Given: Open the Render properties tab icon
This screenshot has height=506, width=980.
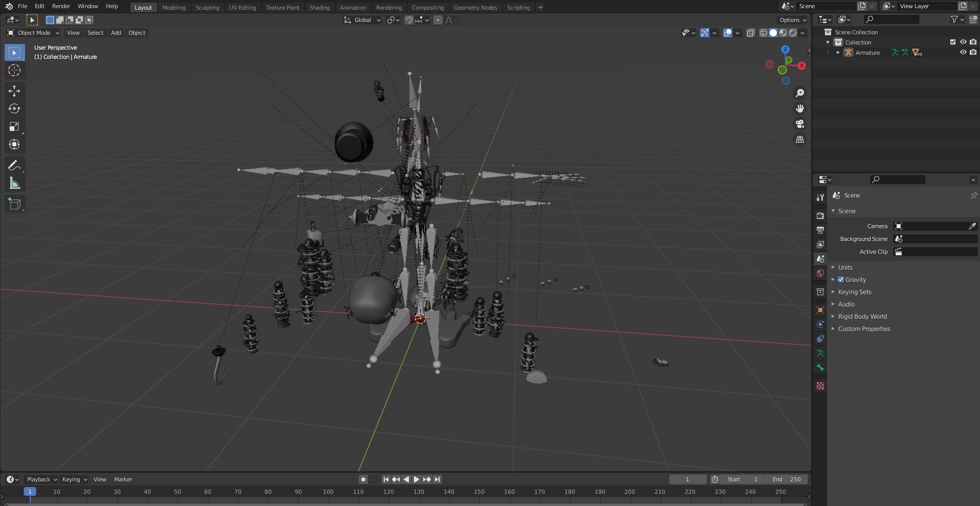Looking at the screenshot, I should (x=820, y=216).
